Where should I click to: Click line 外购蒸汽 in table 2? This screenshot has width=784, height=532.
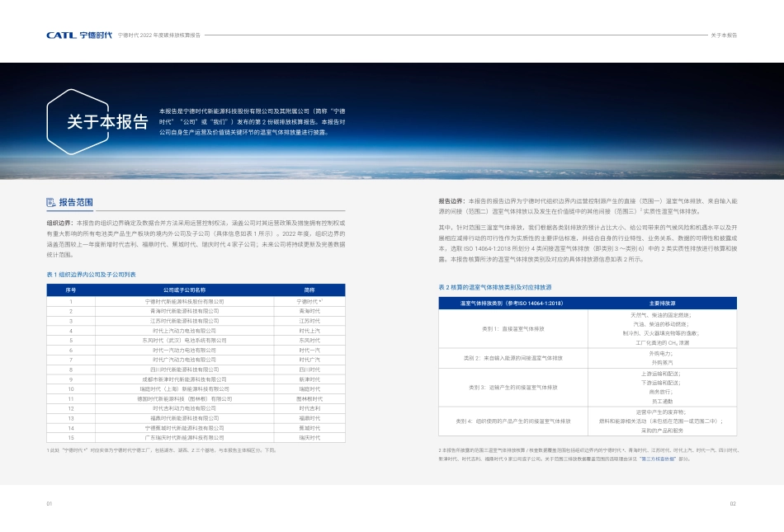pyautogui.click(x=662, y=363)
